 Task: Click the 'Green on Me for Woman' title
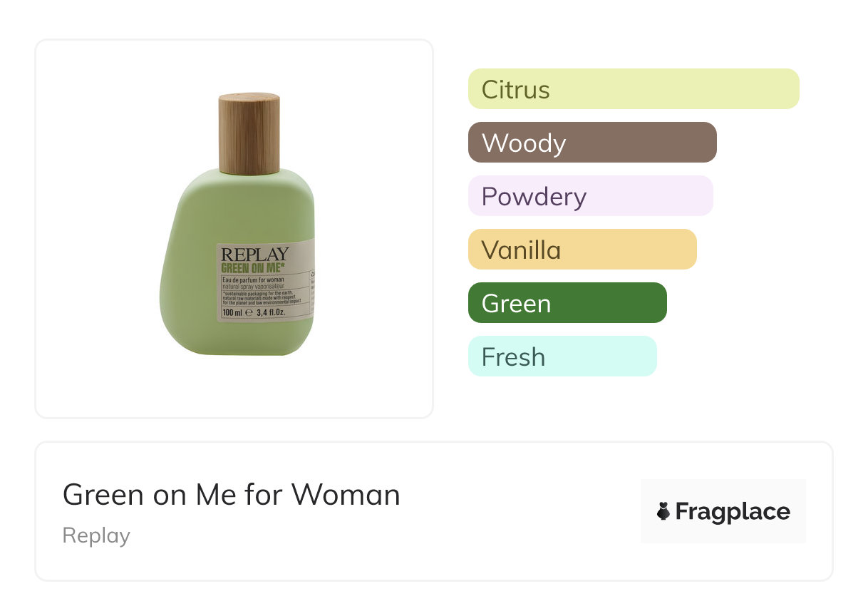pos(231,495)
